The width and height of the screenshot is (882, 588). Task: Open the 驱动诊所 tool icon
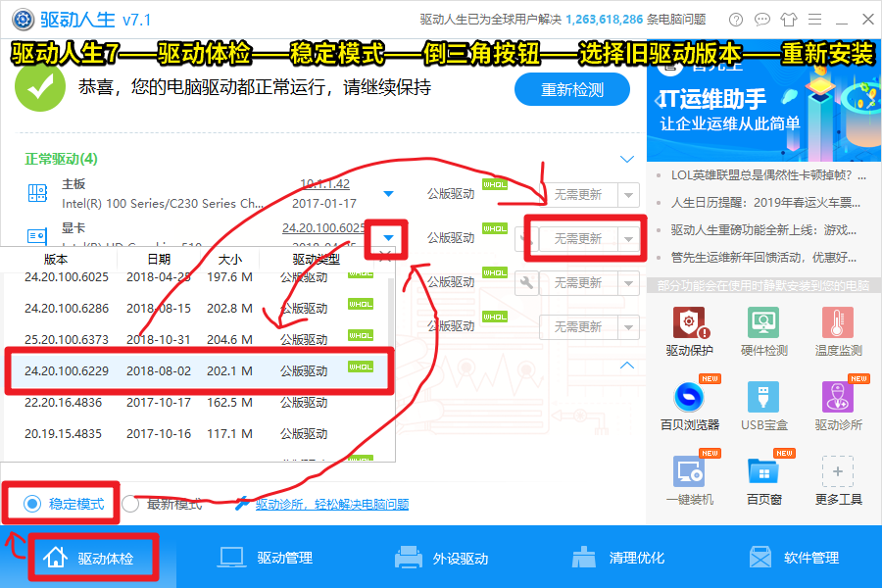click(x=838, y=397)
